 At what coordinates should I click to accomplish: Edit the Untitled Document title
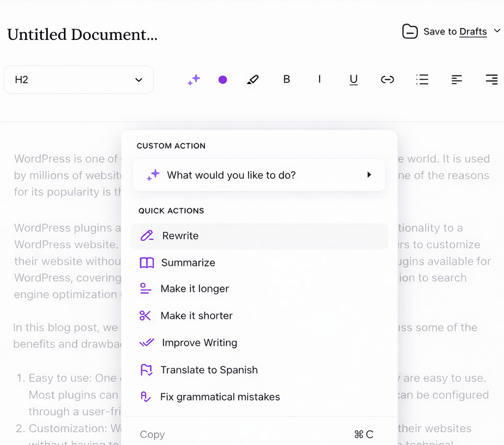[x=82, y=35]
